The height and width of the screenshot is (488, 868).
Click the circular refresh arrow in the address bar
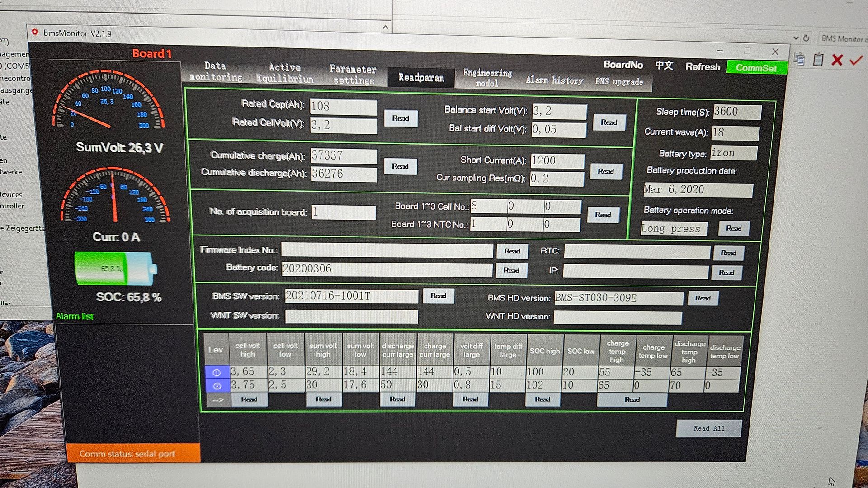(806, 38)
